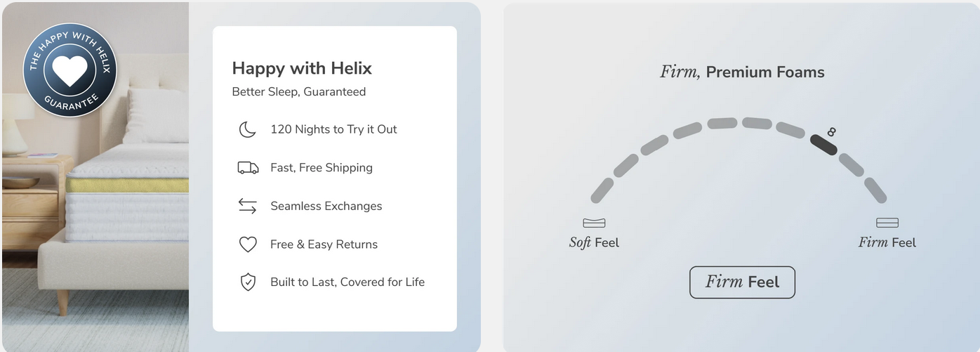Click the leftmost firmness arc segment

(602, 190)
